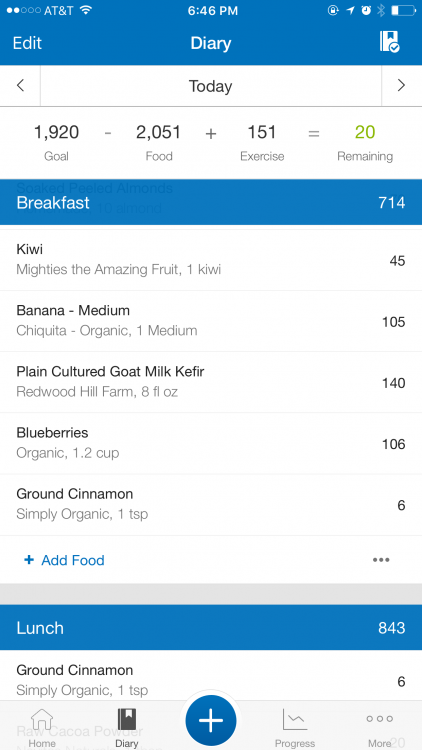Select the Diary book icon
This screenshot has width=422, height=750.
[127, 720]
